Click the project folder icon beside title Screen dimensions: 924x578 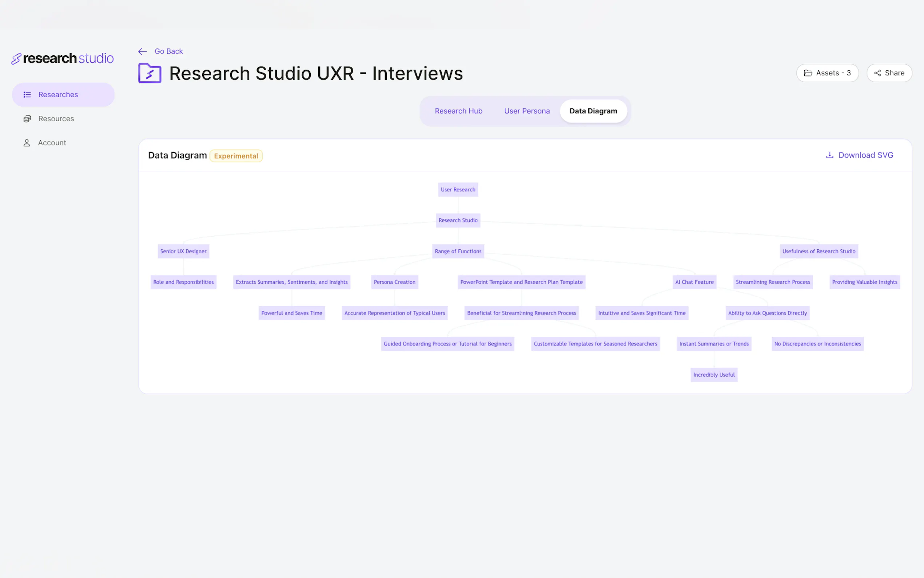point(150,73)
